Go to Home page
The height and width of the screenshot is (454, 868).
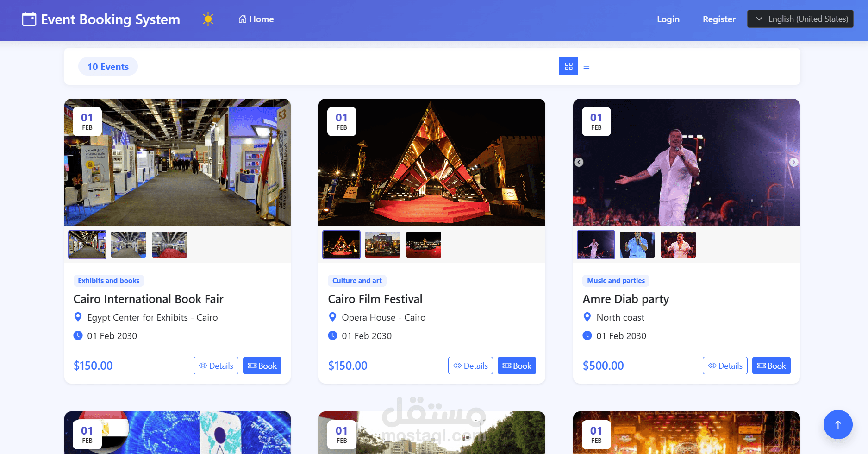pyautogui.click(x=256, y=19)
